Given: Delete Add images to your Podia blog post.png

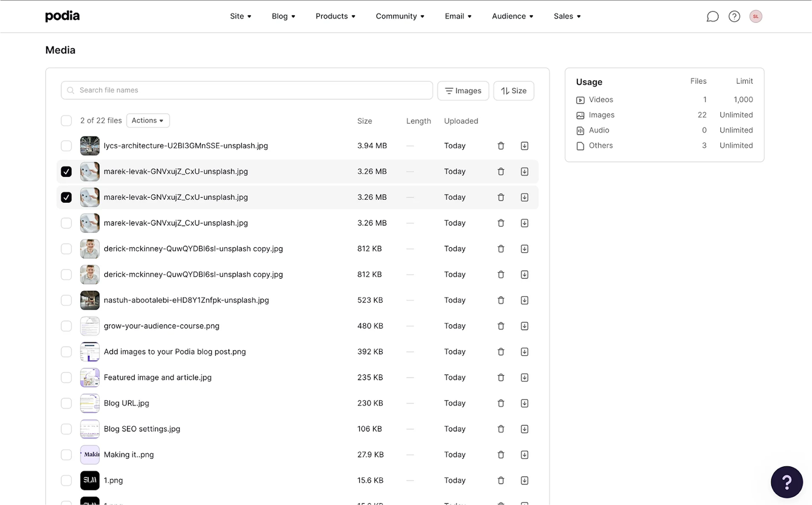Looking at the screenshot, I should click(501, 352).
